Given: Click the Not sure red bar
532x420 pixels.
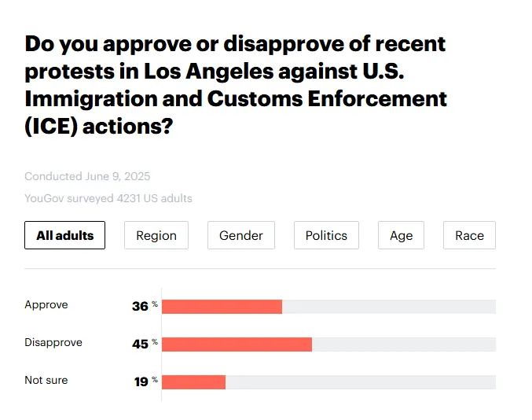Looking at the screenshot, I should click(x=193, y=382).
